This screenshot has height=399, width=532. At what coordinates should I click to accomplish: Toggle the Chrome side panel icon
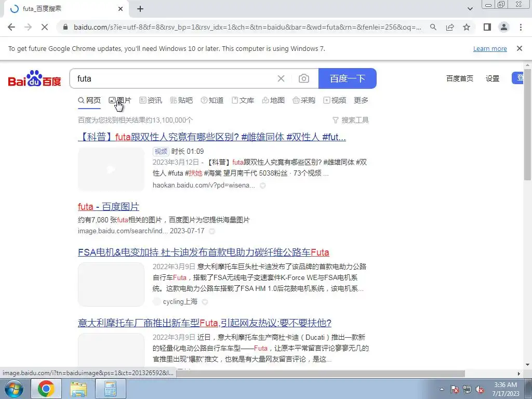pos(487,27)
